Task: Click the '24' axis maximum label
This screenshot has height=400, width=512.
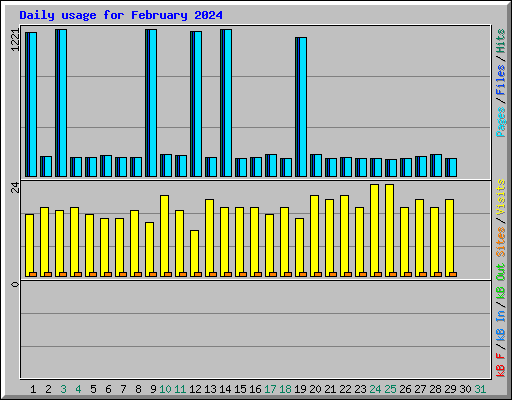Action: coord(15,188)
